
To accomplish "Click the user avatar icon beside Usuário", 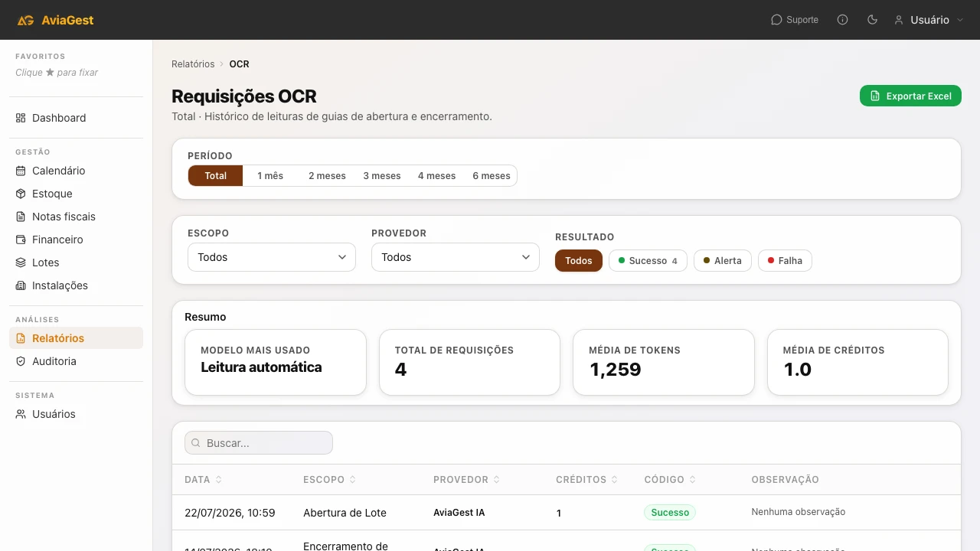I will click(899, 20).
